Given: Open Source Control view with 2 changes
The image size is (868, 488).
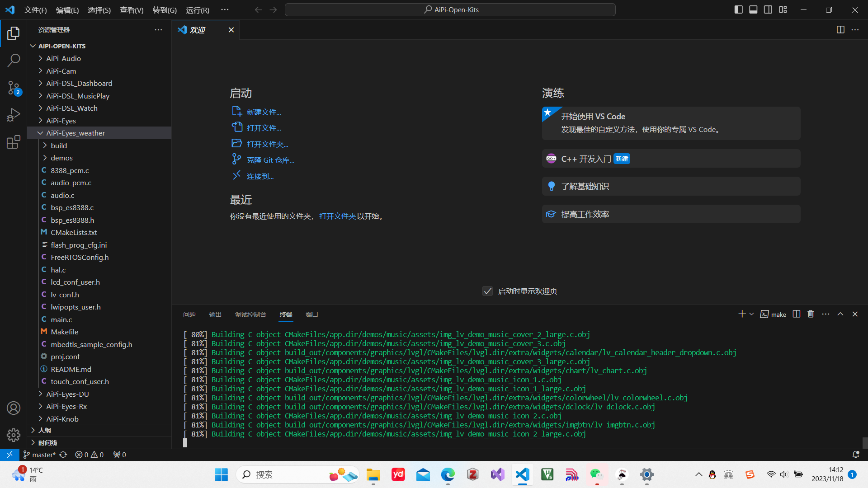Looking at the screenshot, I should (x=14, y=88).
